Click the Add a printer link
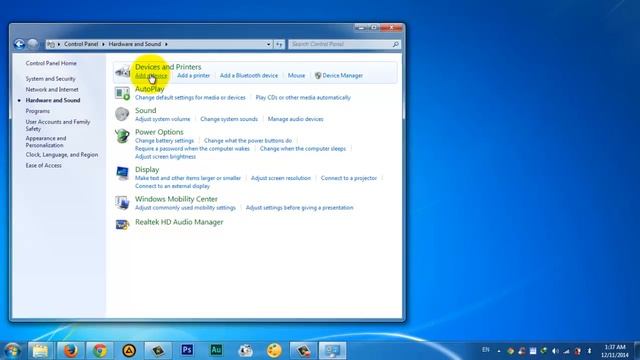This screenshot has width=640, height=360. coord(193,76)
